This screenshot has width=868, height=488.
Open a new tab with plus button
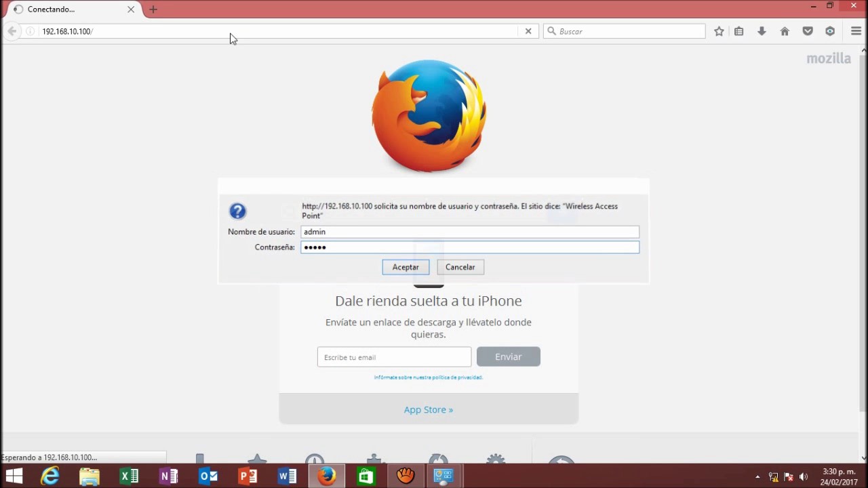coord(153,9)
